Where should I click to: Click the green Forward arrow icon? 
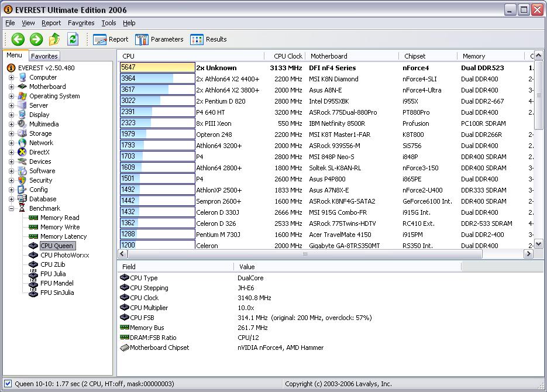36,39
